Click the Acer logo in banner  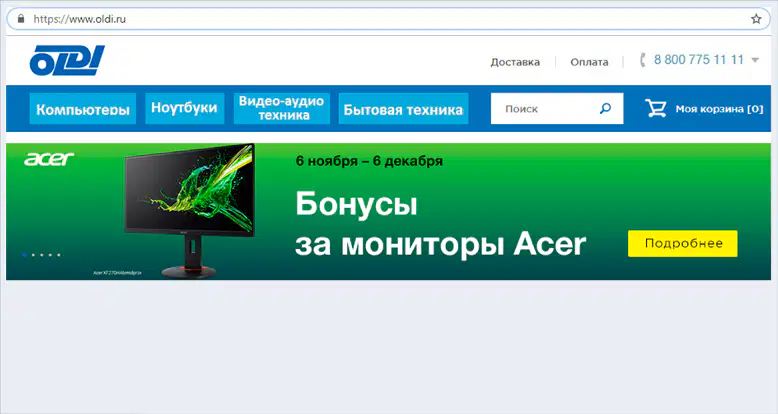49,159
